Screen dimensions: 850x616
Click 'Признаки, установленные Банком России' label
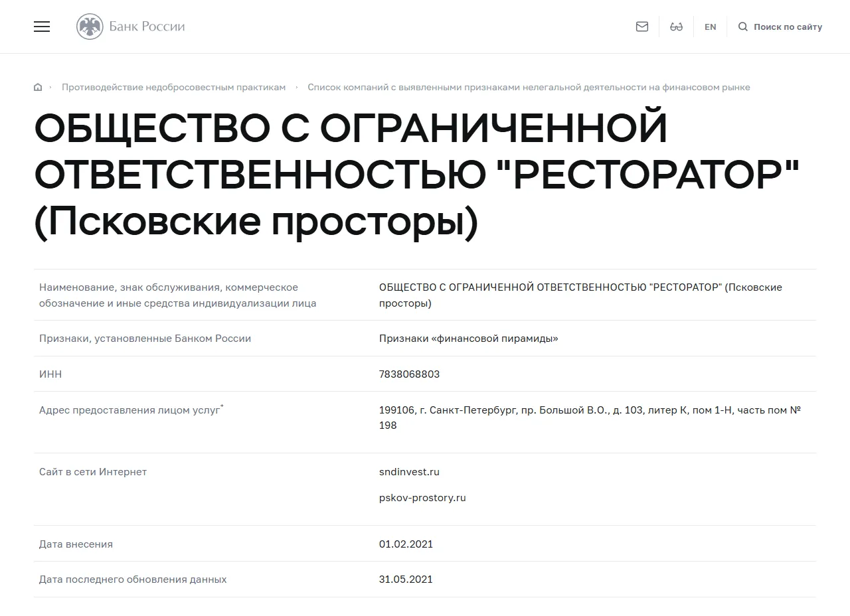tap(145, 339)
